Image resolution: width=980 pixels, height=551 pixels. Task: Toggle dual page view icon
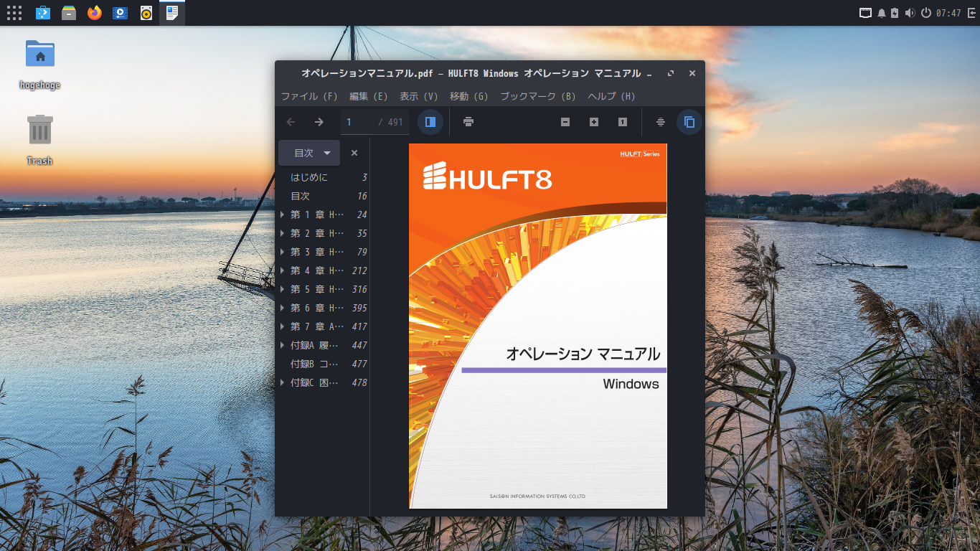(689, 122)
